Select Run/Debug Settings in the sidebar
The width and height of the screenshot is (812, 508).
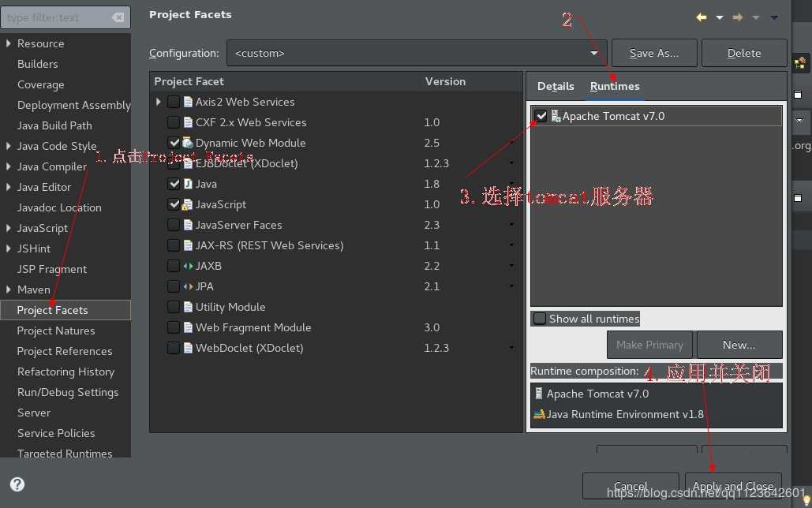pyautogui.click(x=68, y=393)
